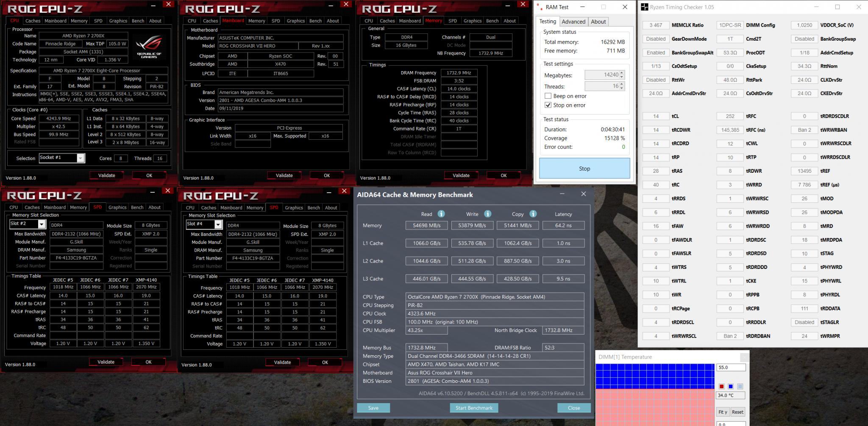The width and height of the screenshot is (868, 426).
Task: Select the dark blue swatch in DIMM Temperature
Action: tap(731, 386)
